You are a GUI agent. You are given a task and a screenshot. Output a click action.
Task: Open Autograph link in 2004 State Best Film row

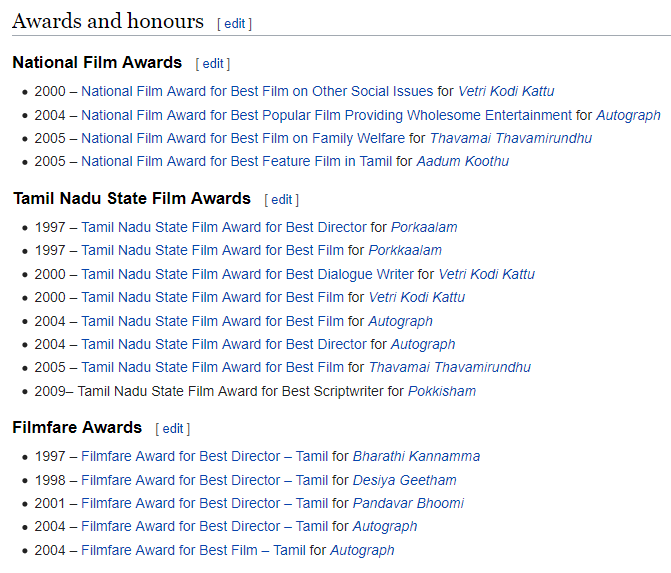coord(401,321)
